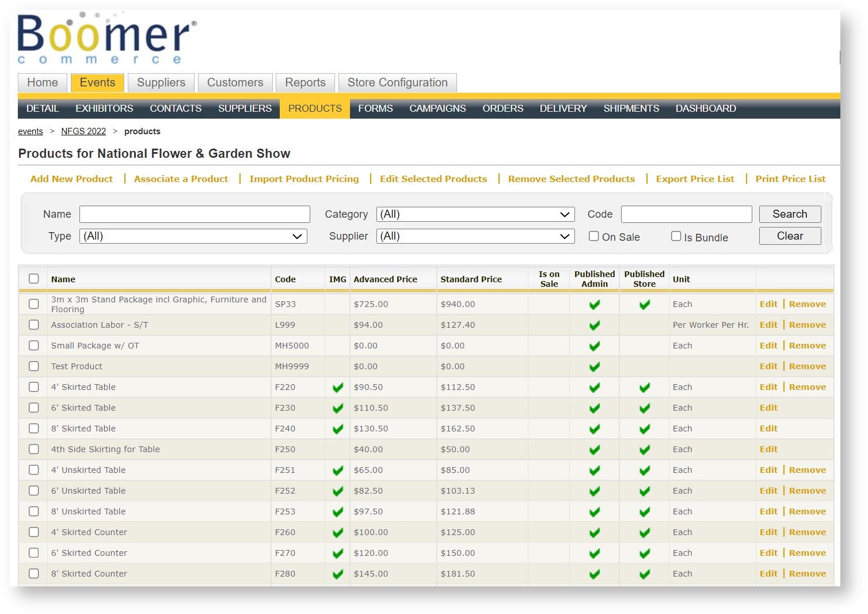Click inside the Name search field

[194, 214]
